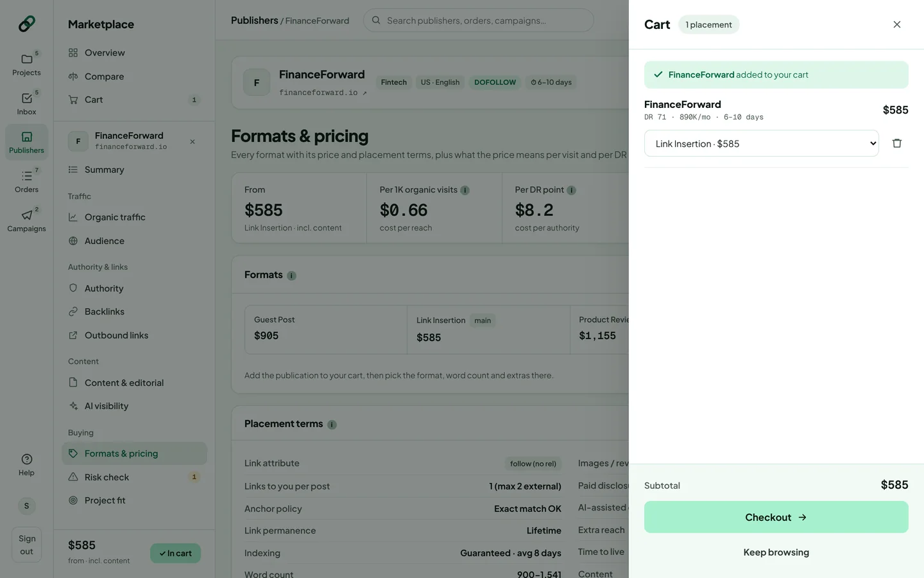The image size is (924, 578).
Task: Click the Fintech tag
Action: 394,82
